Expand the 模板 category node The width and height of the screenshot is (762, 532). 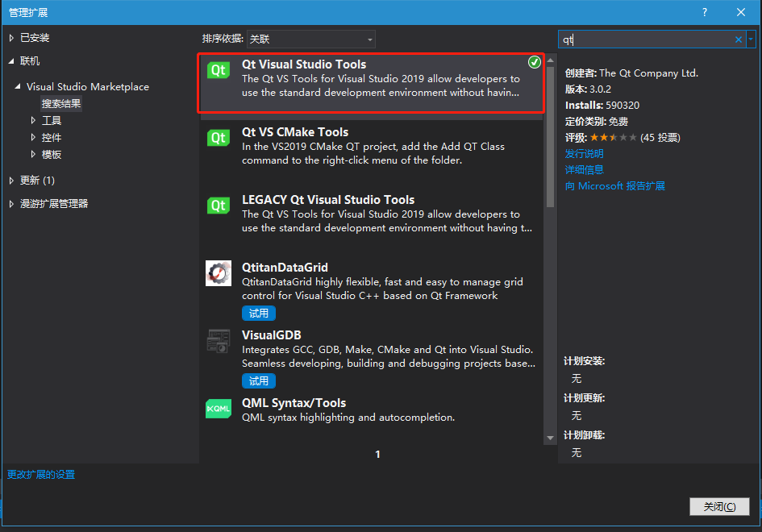[x=33, y=154]
